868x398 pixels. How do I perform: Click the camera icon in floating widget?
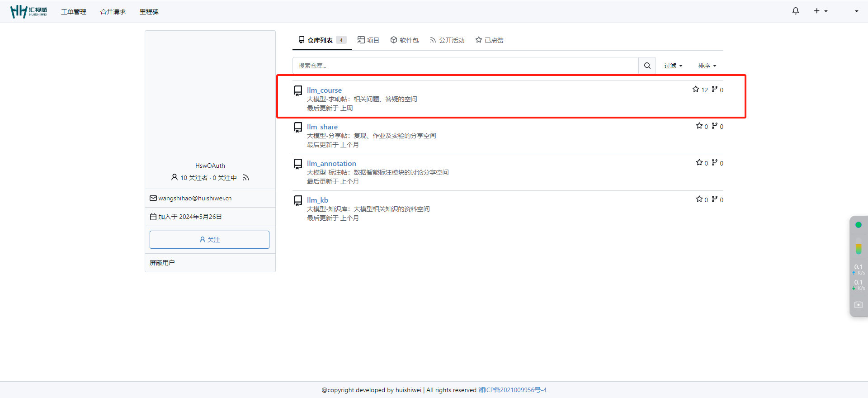[x=858, y=305]
